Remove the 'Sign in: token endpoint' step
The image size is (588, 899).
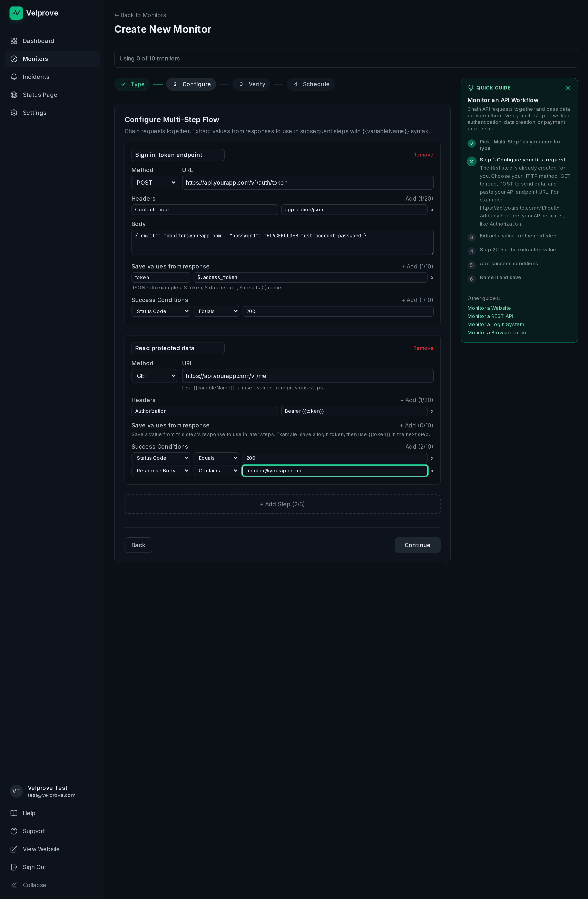coord(423,155)
